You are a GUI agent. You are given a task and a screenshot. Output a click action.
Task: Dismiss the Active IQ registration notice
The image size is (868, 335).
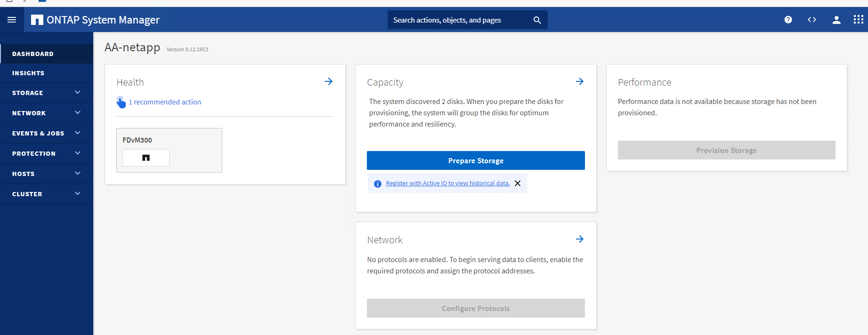coord(518,183)
